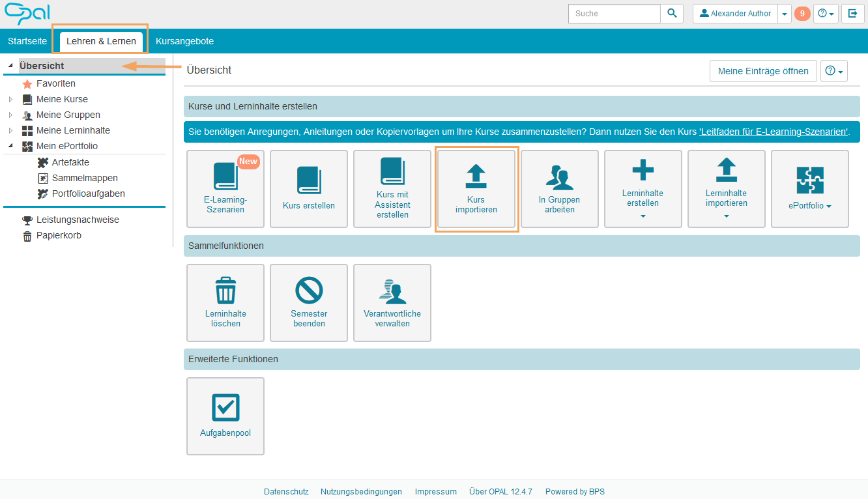The image size is (868, 499).
Task: Click the Lerninhalte löschen trash icon
Action: 225,291
